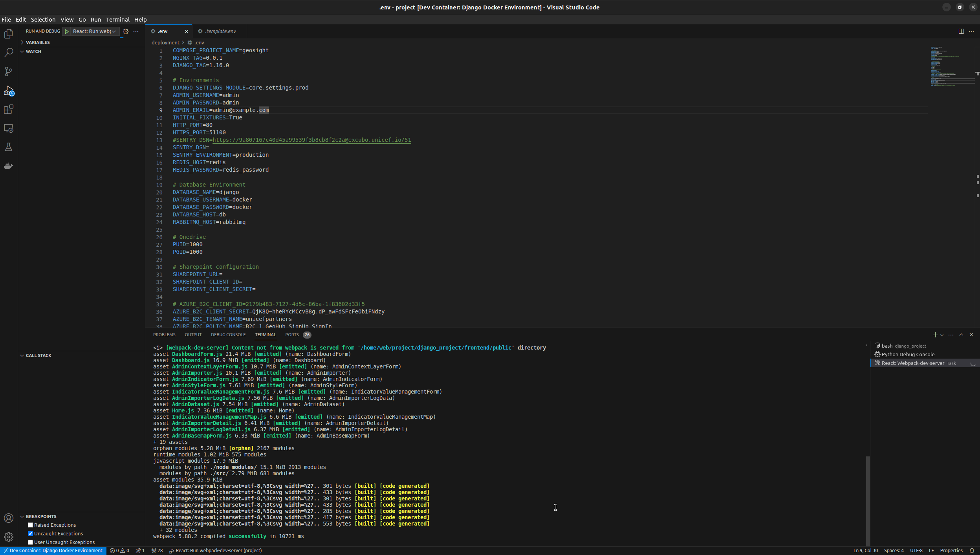Click the terminal vertical scrollbar
The height and width of the screenshot is (555, 980).
pos(868,501)
